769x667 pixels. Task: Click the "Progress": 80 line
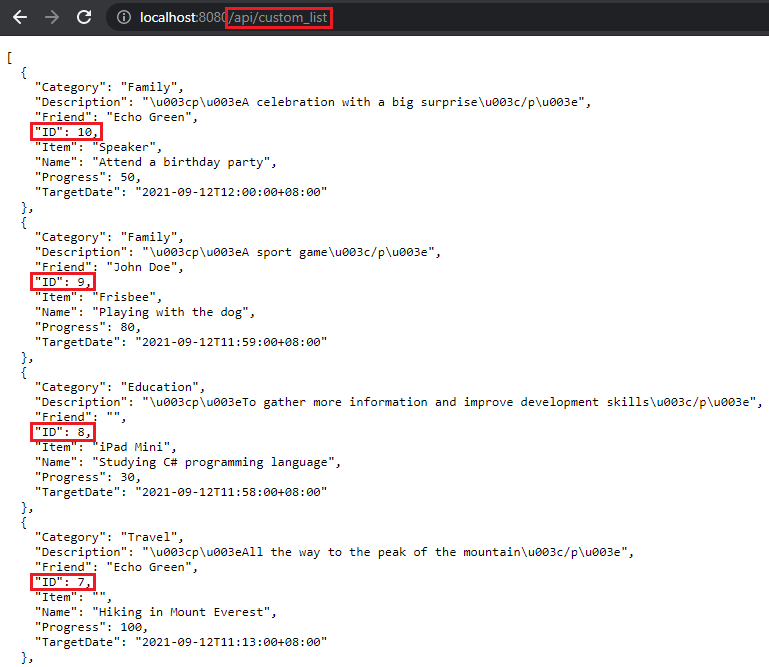pos(88,327)
